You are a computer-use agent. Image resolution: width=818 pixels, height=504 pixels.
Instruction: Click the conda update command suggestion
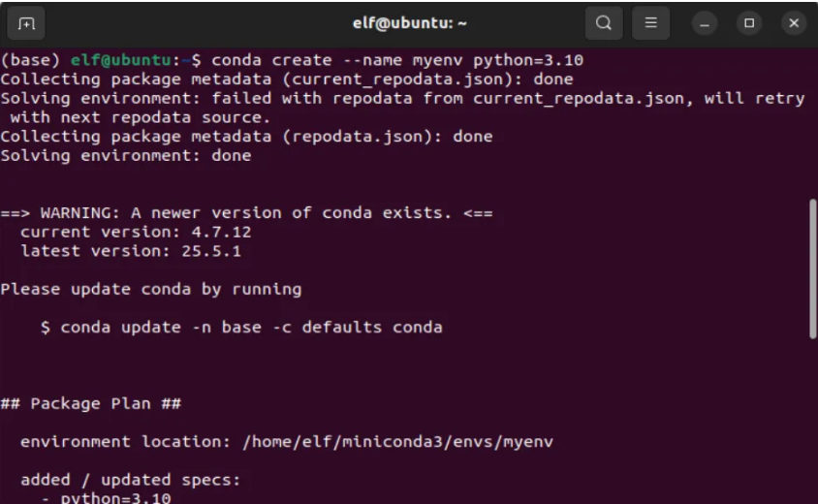coord(241,327)
